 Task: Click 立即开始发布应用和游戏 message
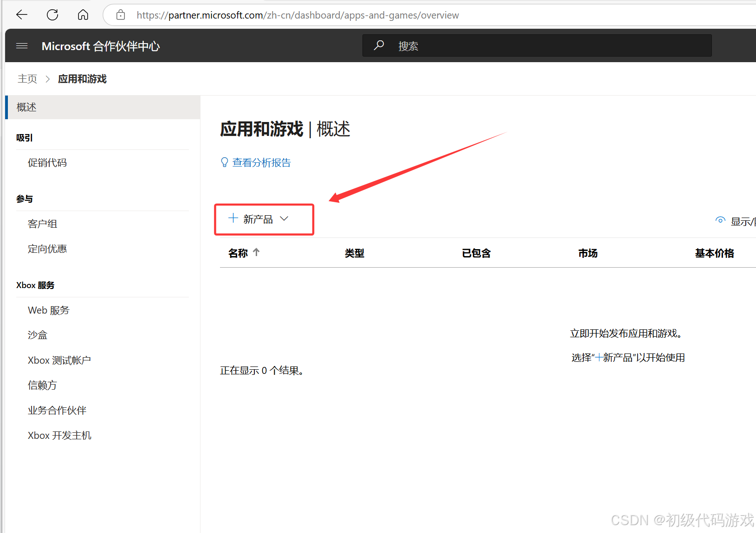626,334
